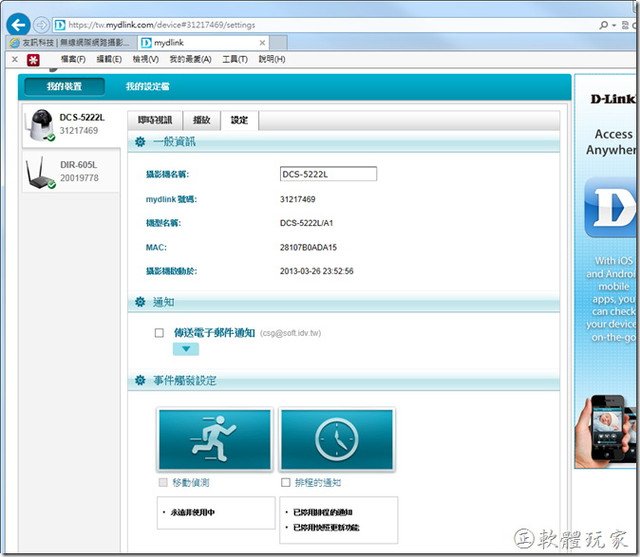Screen dimensions: 640x557
Task: Open the 檔案(F) menu
Action: [73, 59]
